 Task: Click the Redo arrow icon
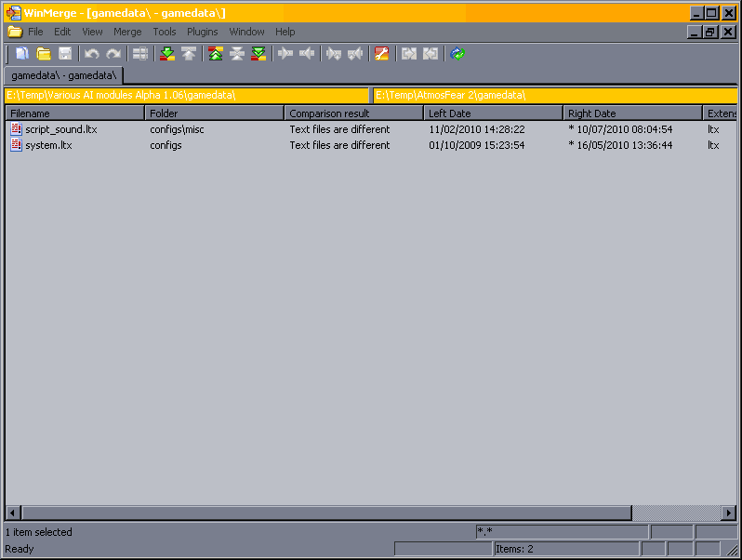coord(113,54)
